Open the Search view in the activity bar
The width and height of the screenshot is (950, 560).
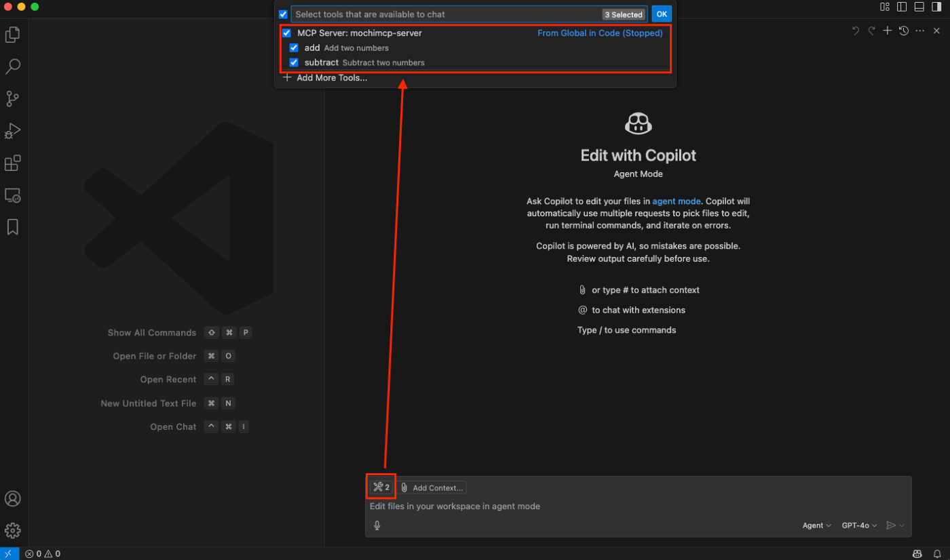[x=12, y=66]
